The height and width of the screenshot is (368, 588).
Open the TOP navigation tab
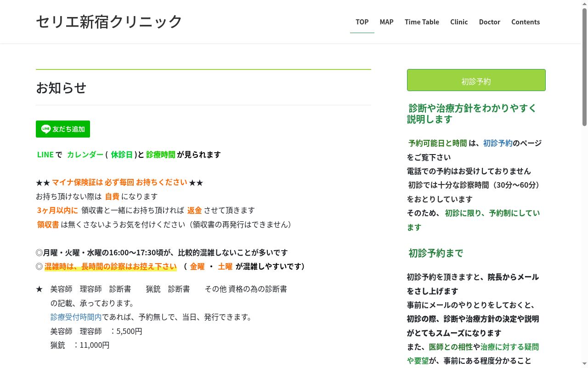coord(362,22)
